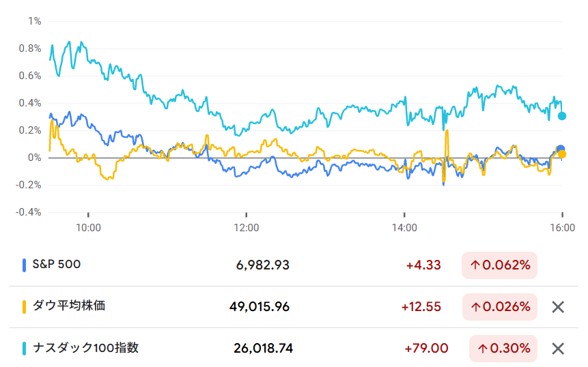Click the 10:00 time axis label
The image size is (588, 367).
coord(88,227)
